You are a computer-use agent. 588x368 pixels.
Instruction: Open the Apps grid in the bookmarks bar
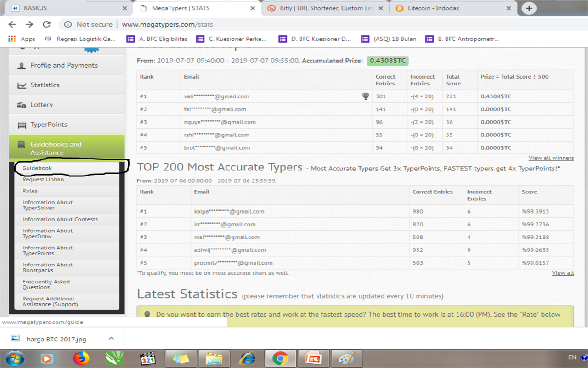coord(22,39)
